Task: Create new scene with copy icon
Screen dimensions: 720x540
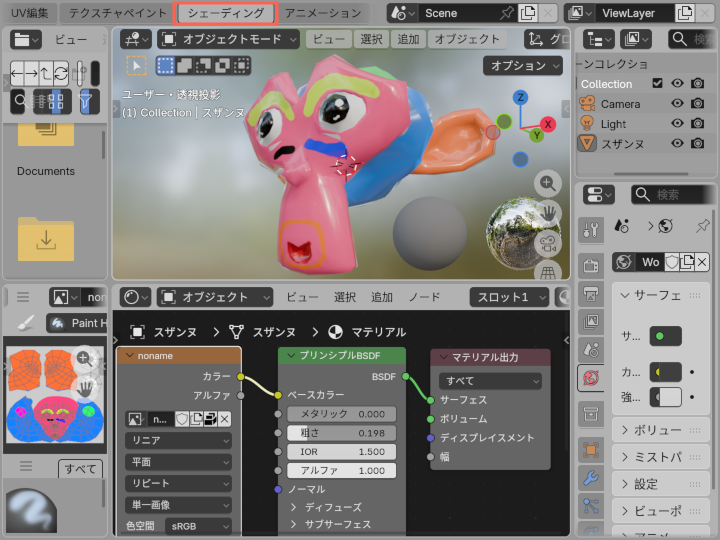Action: pyautogui.click(x=528, y=13)
